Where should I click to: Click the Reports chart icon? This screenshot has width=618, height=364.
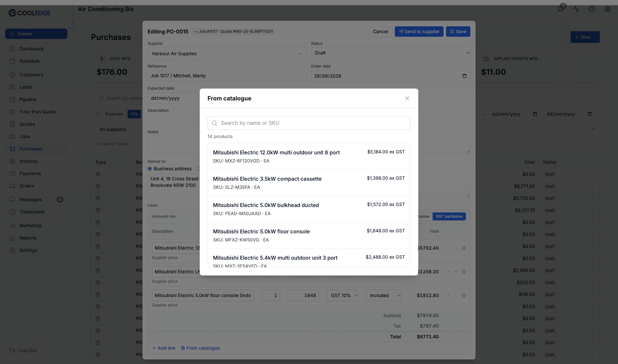[x=12, y=238]
